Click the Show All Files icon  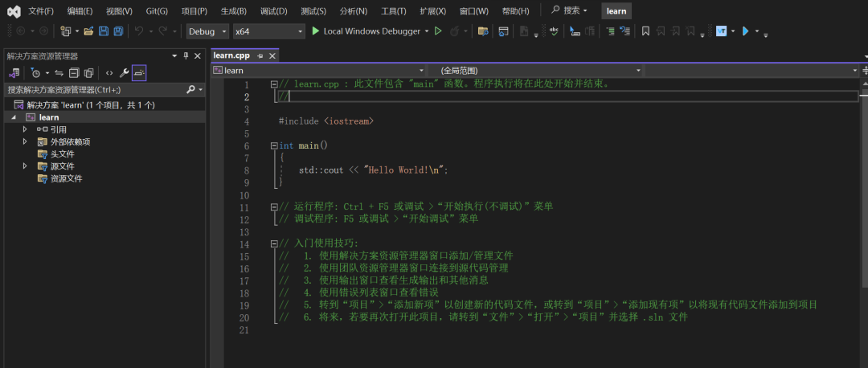pos(88,72)
